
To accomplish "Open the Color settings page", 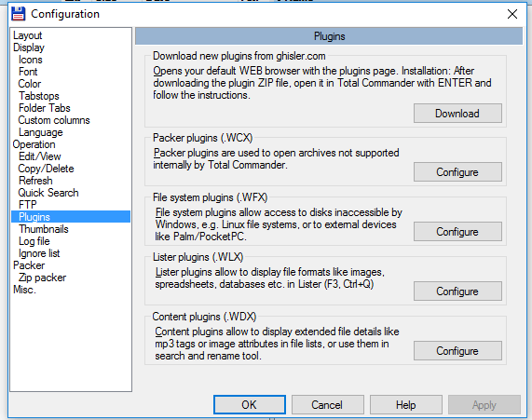I will (30, 84).
